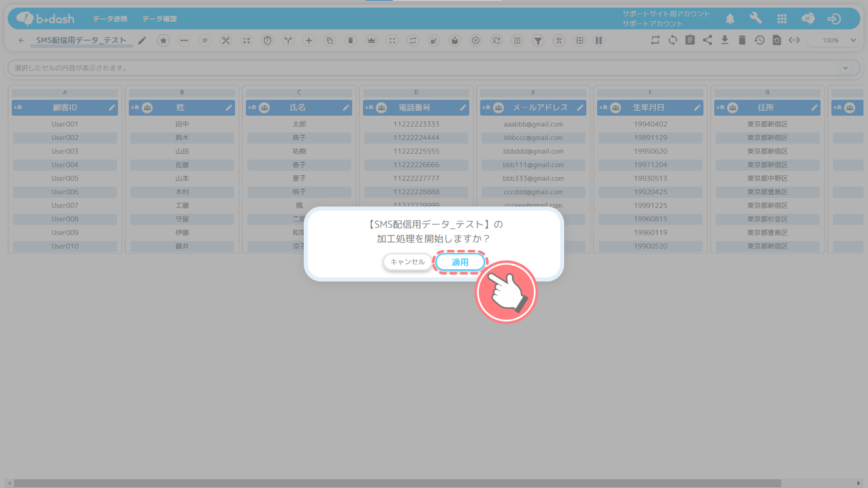Screen dimensions: 868x488
Task: Click the crown icon in toolbar
Action: tap(371, 40)
